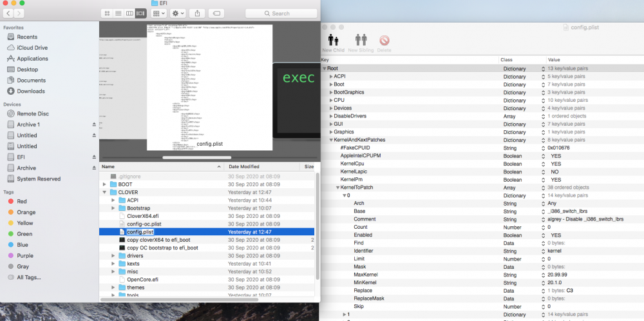Expand the BOOT folder
The height and width of the screenshot is (321, 644).
click(105, 184)
